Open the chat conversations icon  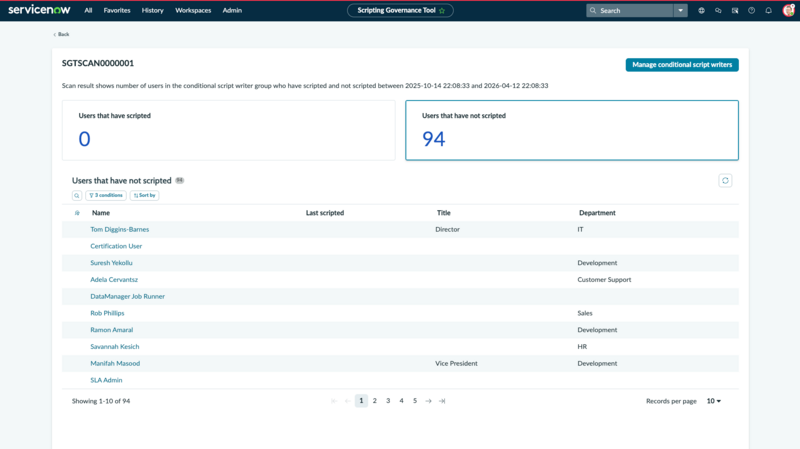click(x=718, y=10)
